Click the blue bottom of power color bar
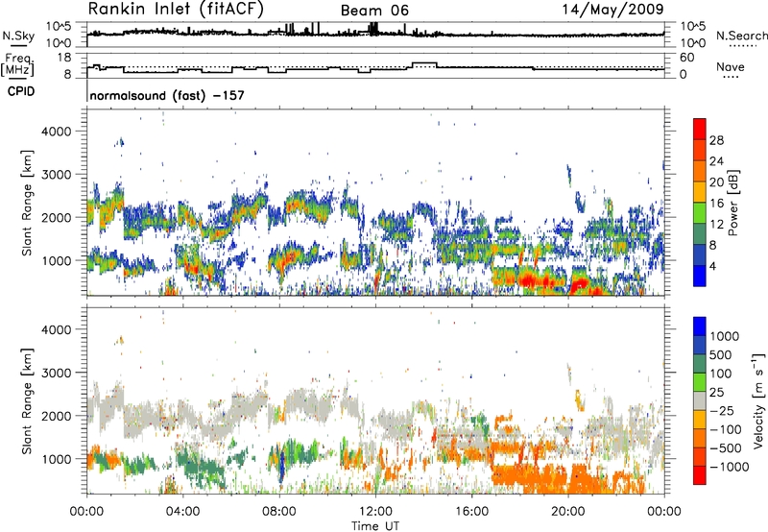The image size is (768, 532). tap(700, 276)
